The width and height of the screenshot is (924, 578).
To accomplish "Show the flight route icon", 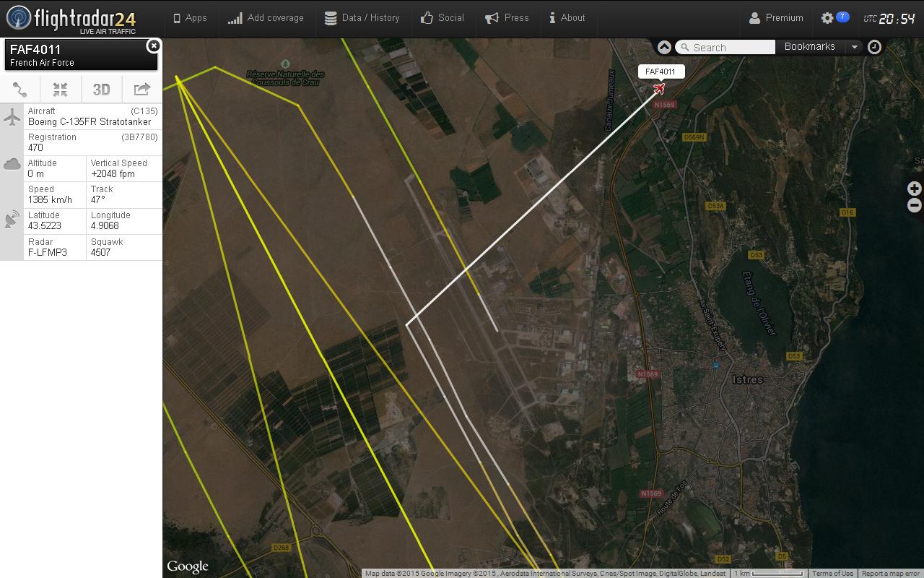I will (x=20, y=90).
